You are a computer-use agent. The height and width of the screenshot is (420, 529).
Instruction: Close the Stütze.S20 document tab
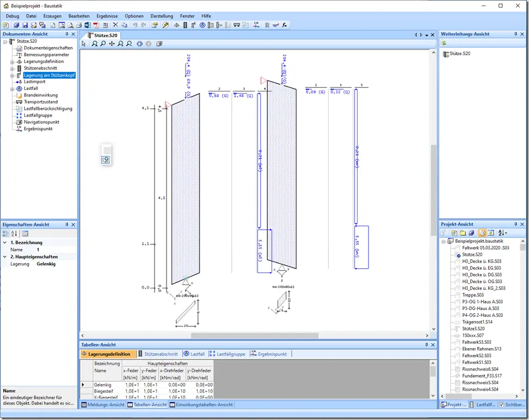433,35
